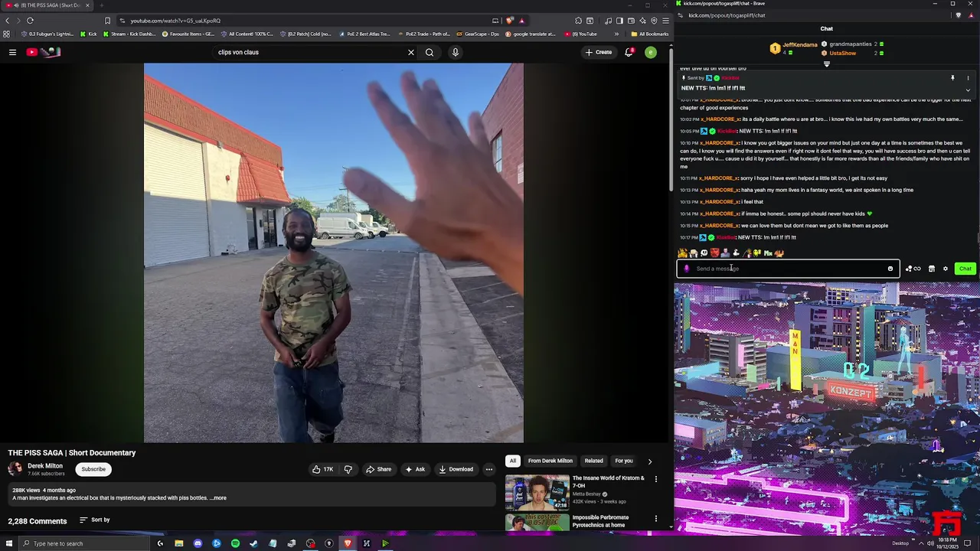
Task: Send message with green Chat button
Action: point(965,269)
